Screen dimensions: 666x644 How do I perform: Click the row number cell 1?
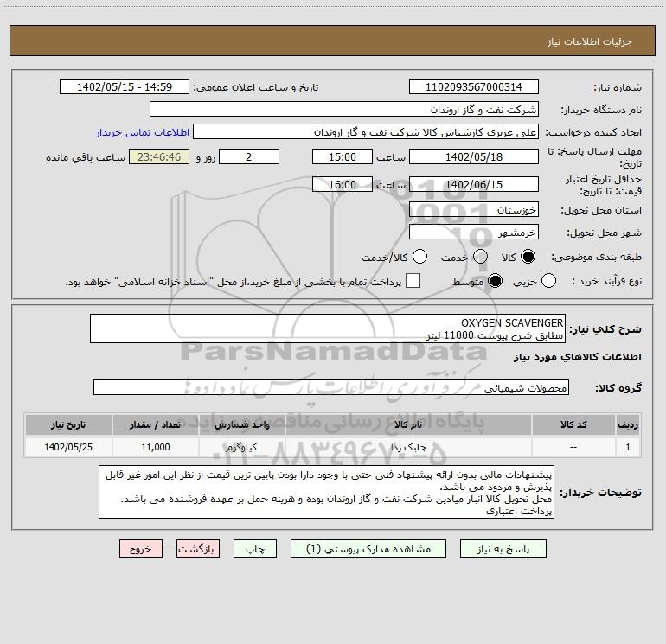[x=628, y=447]
